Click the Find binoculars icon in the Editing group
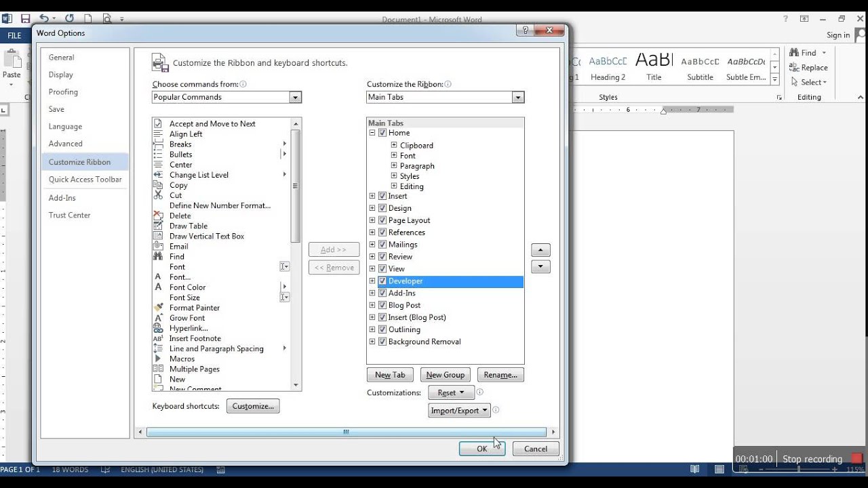The height and width of the screenshot is (488, 868). coord(793,53)
